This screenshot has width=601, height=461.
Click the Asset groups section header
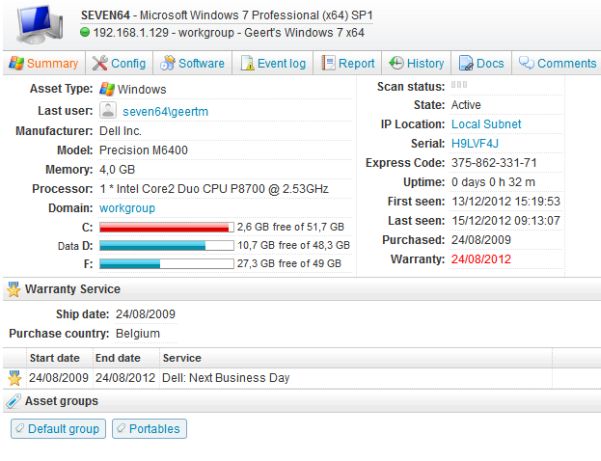[302, 401]
